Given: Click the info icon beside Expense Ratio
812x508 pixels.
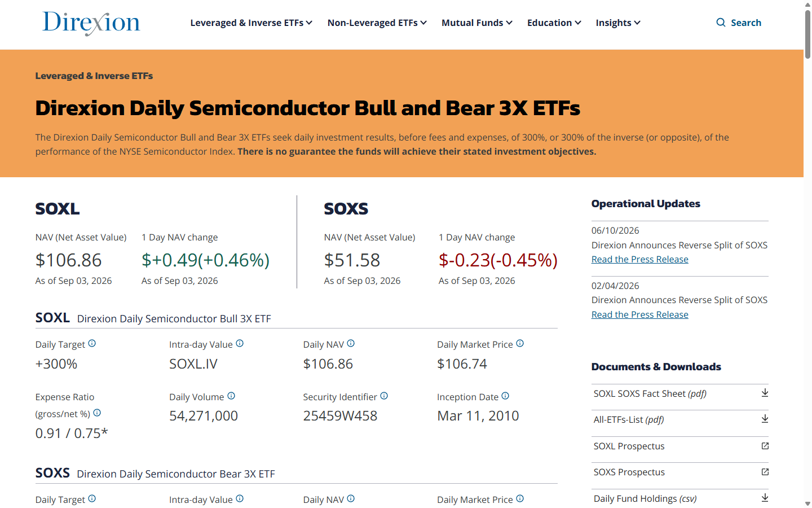Looking at the screenshot, I should pyautogui.click(x=97, y=413).
